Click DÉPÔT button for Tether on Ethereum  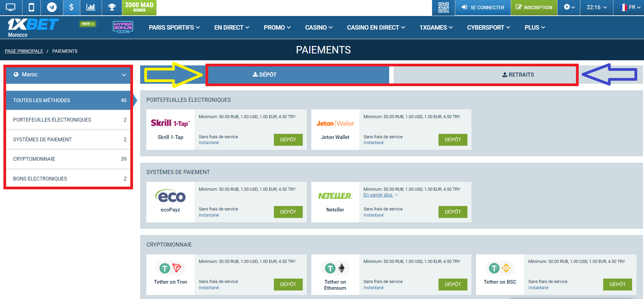click(x=453, y=284)
